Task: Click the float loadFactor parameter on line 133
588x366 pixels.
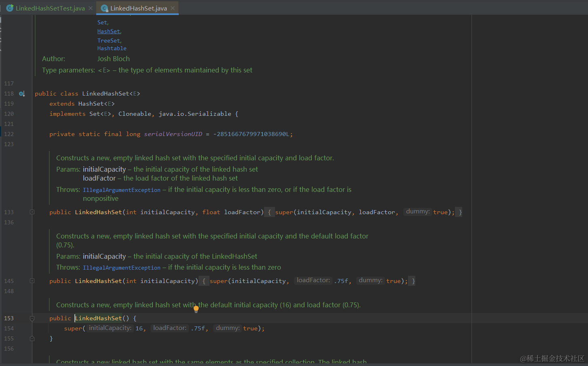Action: (231, 212)
